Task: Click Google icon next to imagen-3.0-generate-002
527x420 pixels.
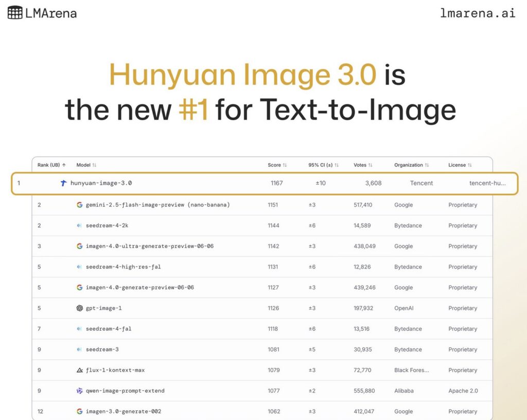Action: [x=80, y=411]
